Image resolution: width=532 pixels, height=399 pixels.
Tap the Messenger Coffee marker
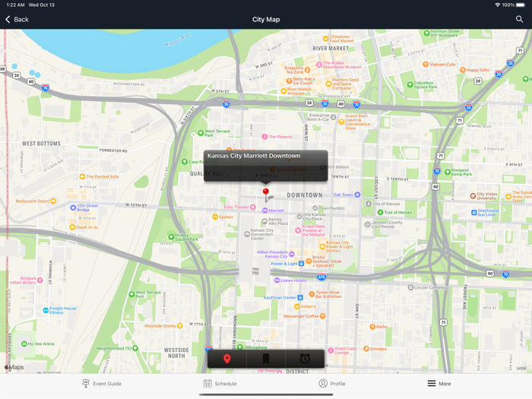[322, 316]
